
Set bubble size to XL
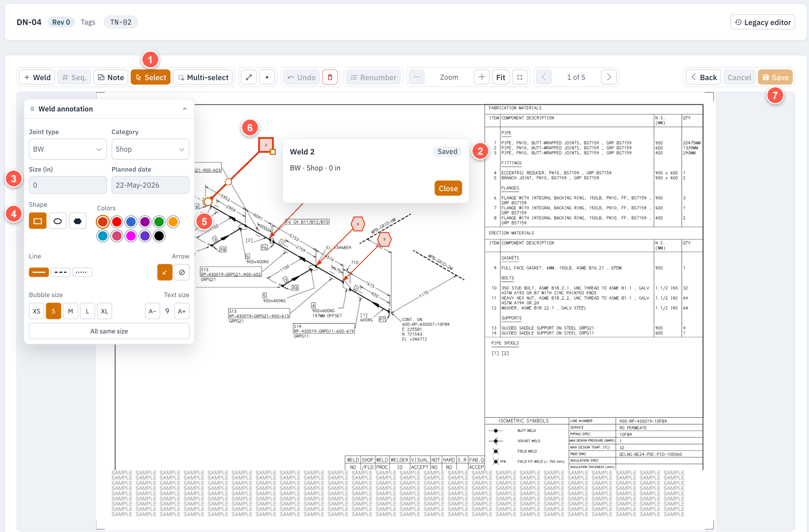104,311
